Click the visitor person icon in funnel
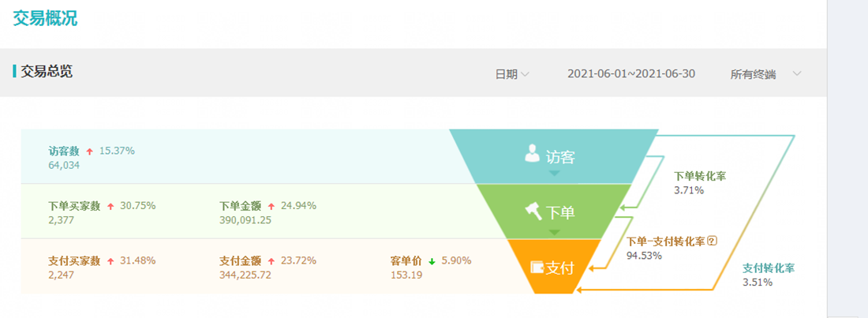The width and height of the screenshot is (868, 318). 532,153
